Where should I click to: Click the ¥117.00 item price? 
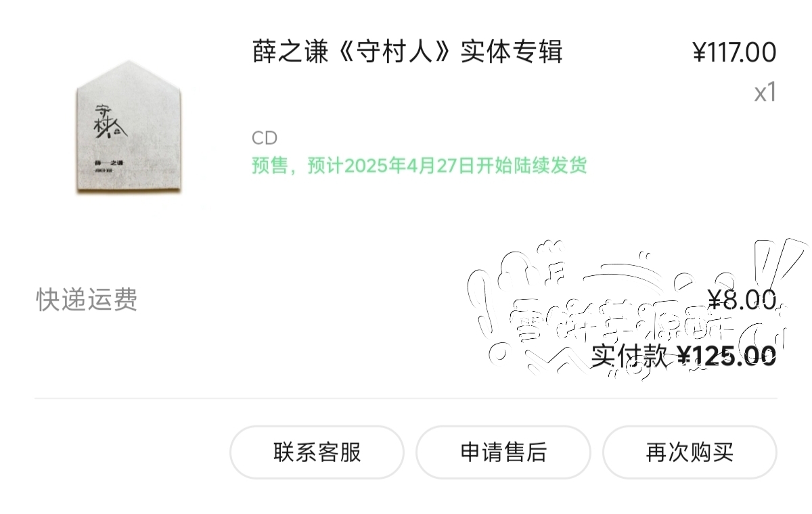(x=734, y=52)
